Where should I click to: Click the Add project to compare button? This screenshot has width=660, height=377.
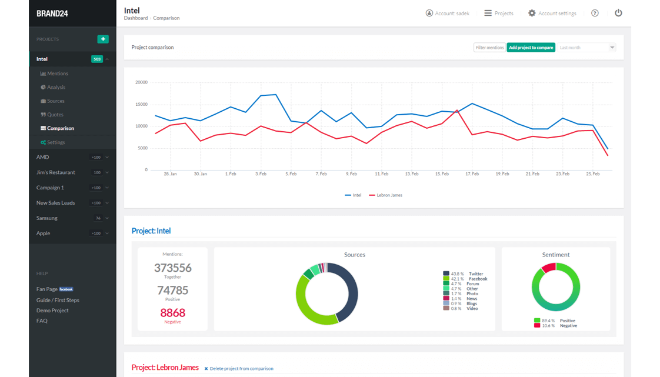531,48
